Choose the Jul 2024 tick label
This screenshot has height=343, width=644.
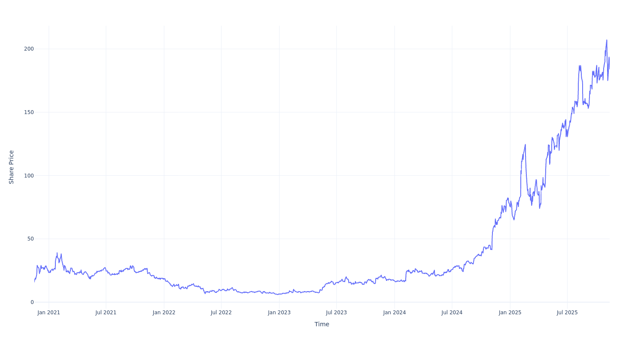(x=452, y=313)
